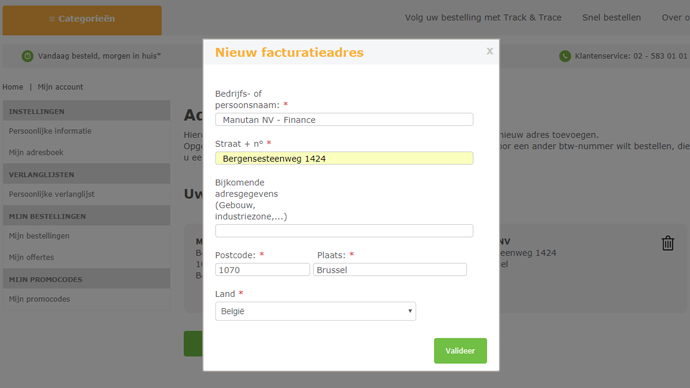The image size is (690, 388).
Task: Go to Mijn bestellingen
Action: 39,236
